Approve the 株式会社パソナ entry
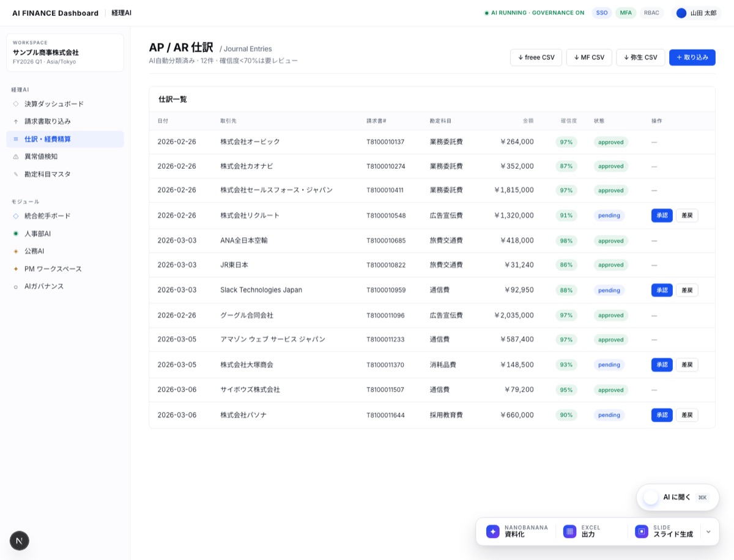This screenshot has width=734, height=560. (662, 415)
